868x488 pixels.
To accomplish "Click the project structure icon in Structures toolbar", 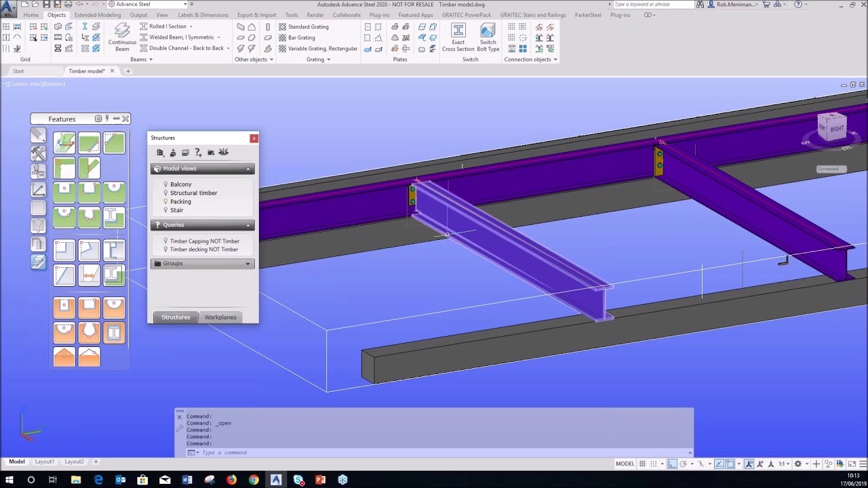I will pos(160,152).
